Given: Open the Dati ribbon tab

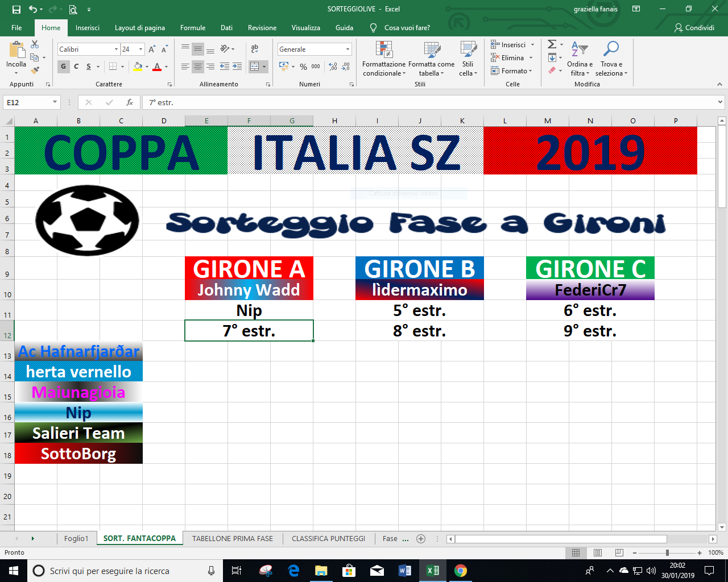Looking at the screenshot, I should [x=227, y=28].
